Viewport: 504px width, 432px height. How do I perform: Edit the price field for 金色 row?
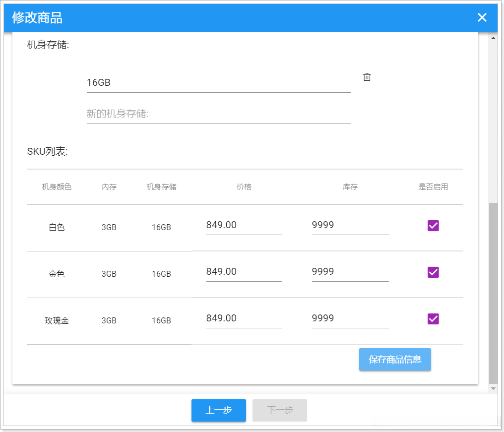244,272
